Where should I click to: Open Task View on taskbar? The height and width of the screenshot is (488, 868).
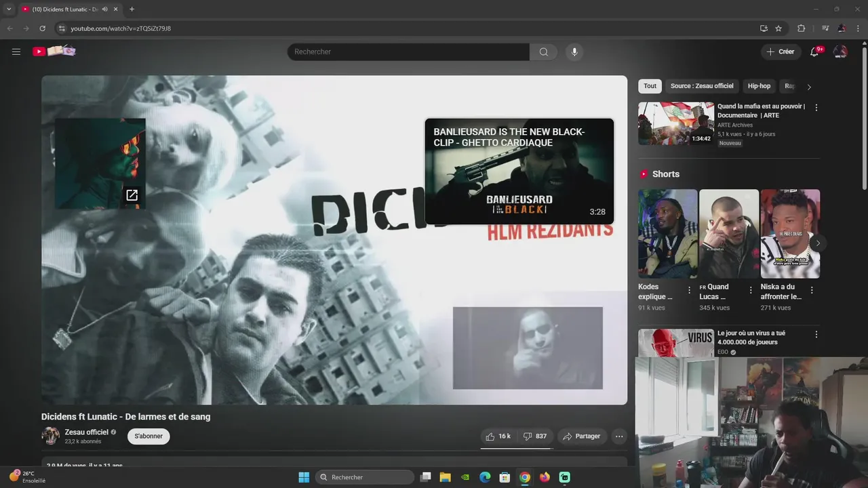point(426,477)
